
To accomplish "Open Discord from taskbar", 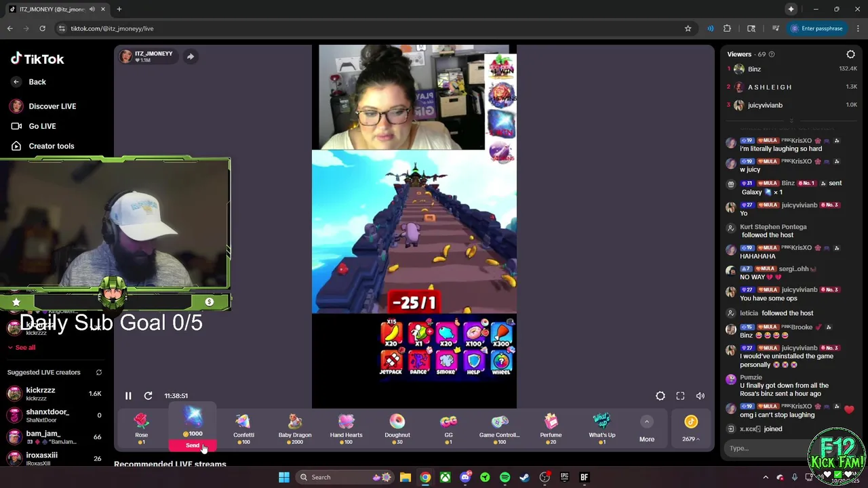I will pos(465,477).
